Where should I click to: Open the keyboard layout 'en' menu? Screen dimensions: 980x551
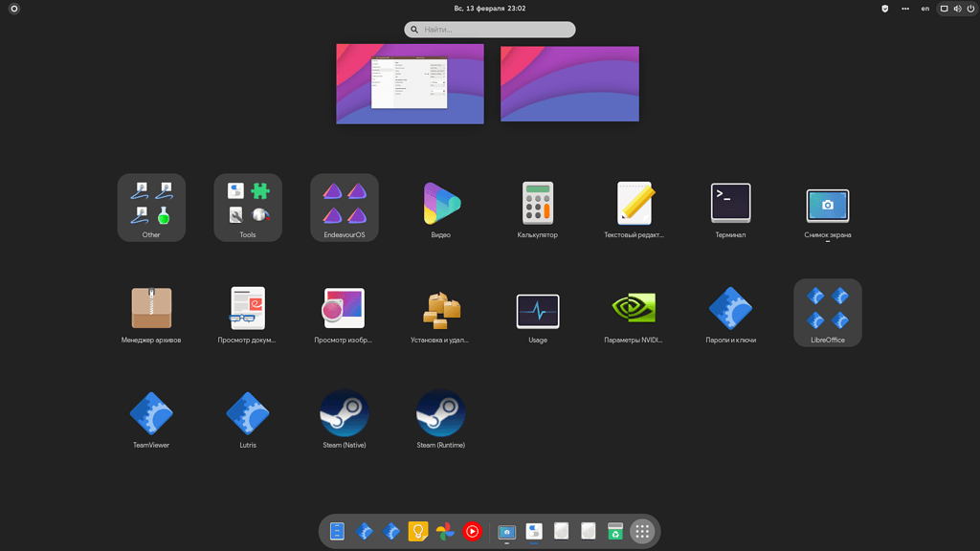pos(924,9)
